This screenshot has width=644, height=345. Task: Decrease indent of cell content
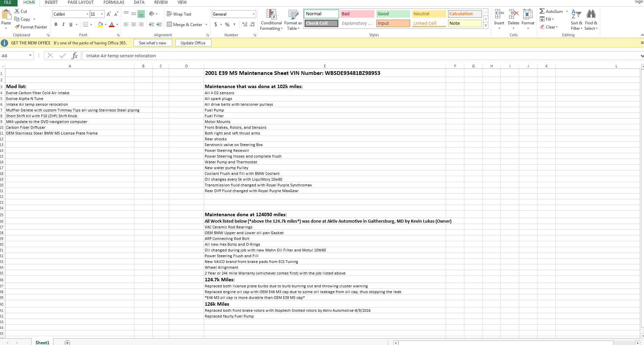(151, 24)
